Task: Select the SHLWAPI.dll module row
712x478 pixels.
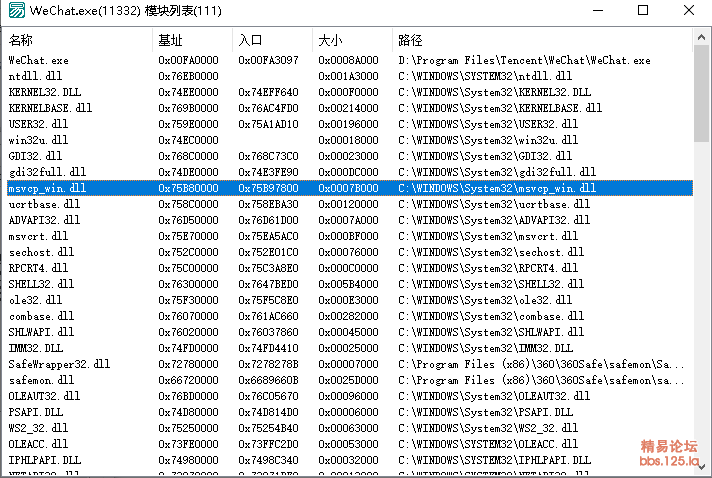Action: click(x=350, y=332)
